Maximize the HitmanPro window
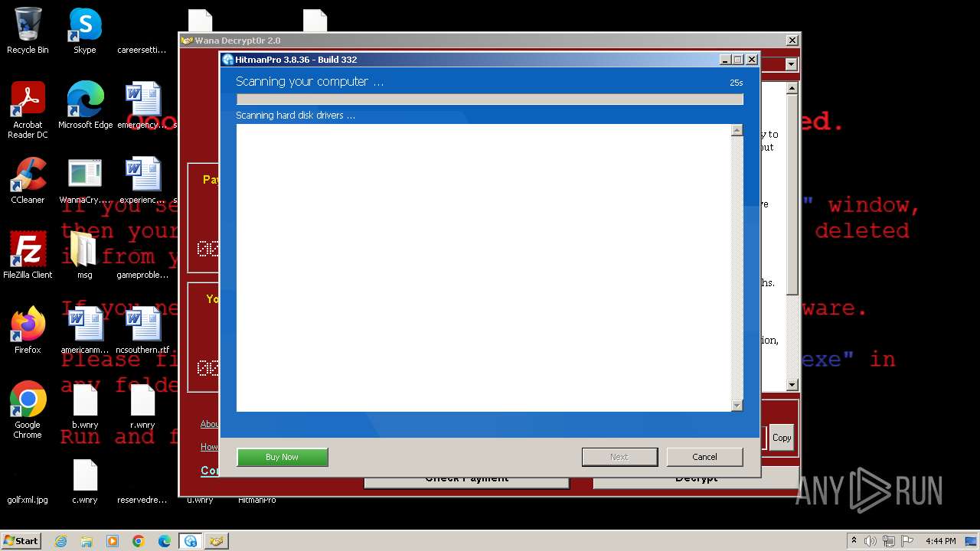Screen dimensions: 980x551 [x=738, y=60]
